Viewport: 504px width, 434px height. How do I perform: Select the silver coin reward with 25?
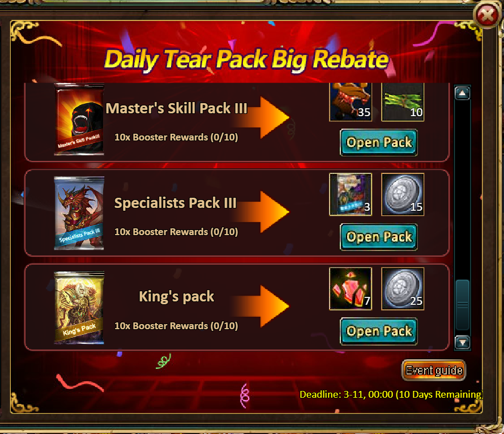pos(403,289)
